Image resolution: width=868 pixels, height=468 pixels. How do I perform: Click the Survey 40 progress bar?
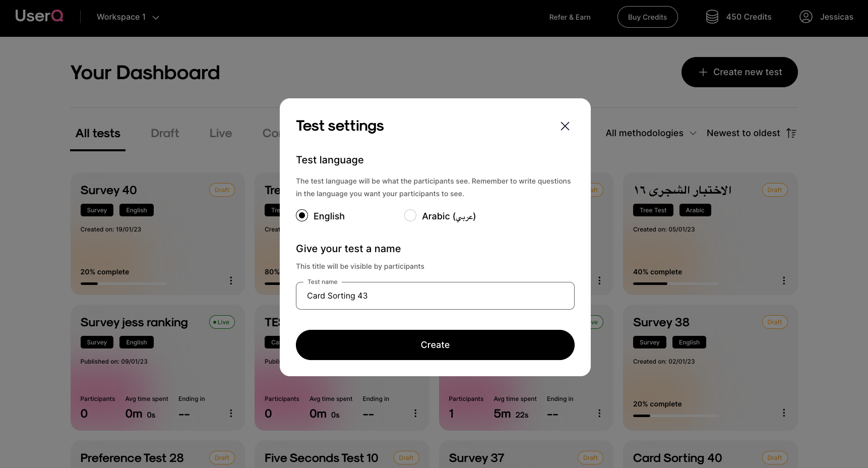pyautogui.click(x=123, y=283)
